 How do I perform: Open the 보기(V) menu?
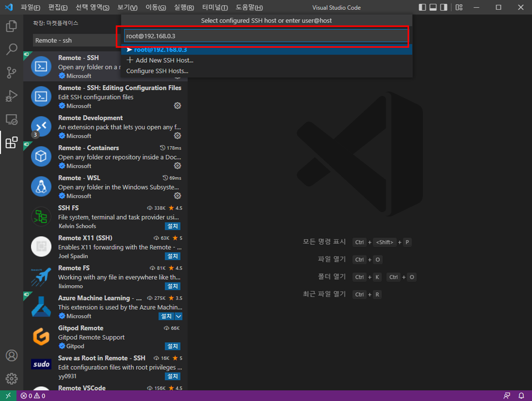(x=127, y=7)
